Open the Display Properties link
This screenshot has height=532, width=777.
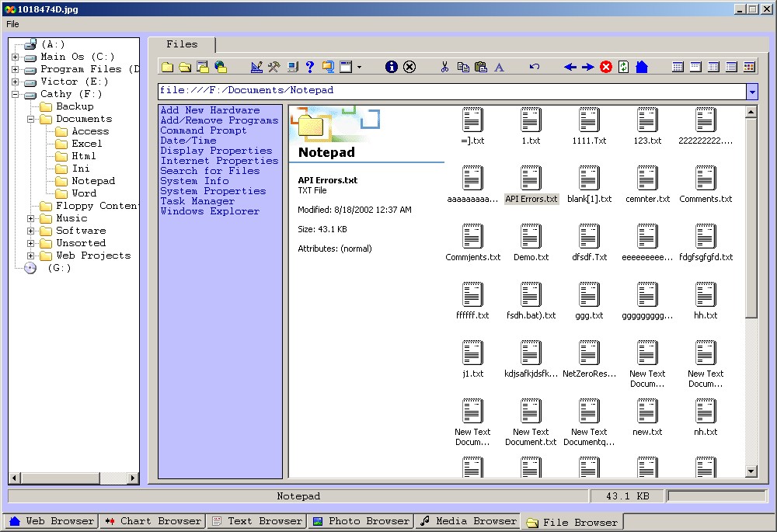point(216,151)
